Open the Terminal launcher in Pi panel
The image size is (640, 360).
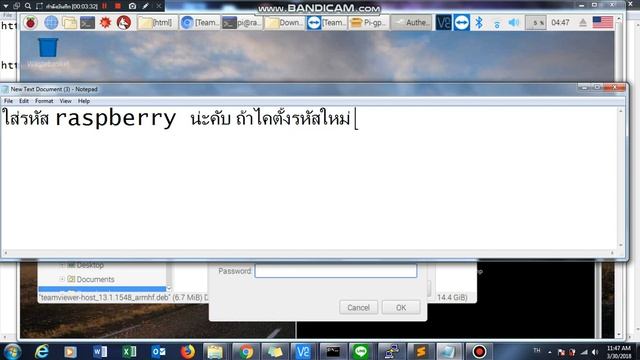pyautogui.click(x=87, y=22)
